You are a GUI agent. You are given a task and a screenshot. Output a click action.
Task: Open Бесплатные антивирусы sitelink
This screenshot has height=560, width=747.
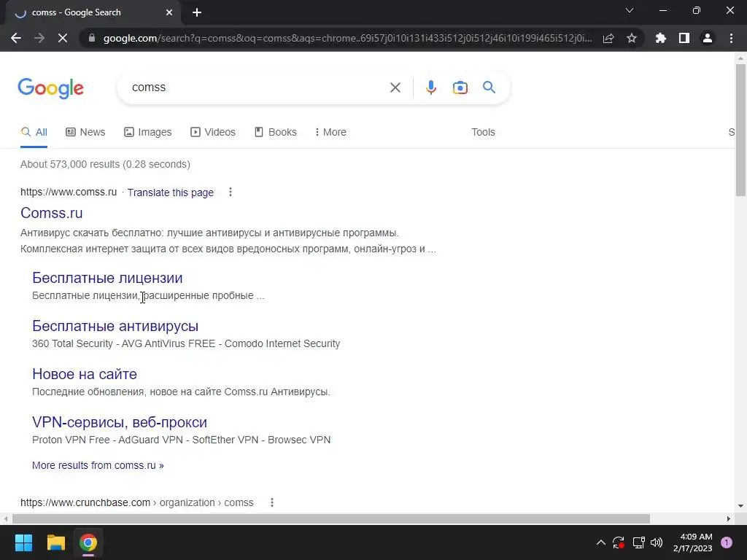[x=115, y=326]
